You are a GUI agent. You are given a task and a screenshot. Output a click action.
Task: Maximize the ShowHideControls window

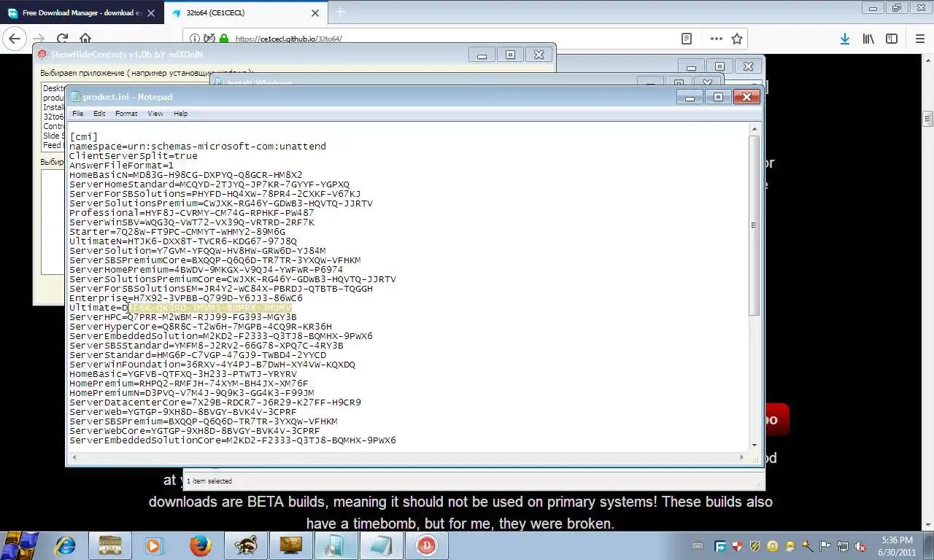point(510,55)
